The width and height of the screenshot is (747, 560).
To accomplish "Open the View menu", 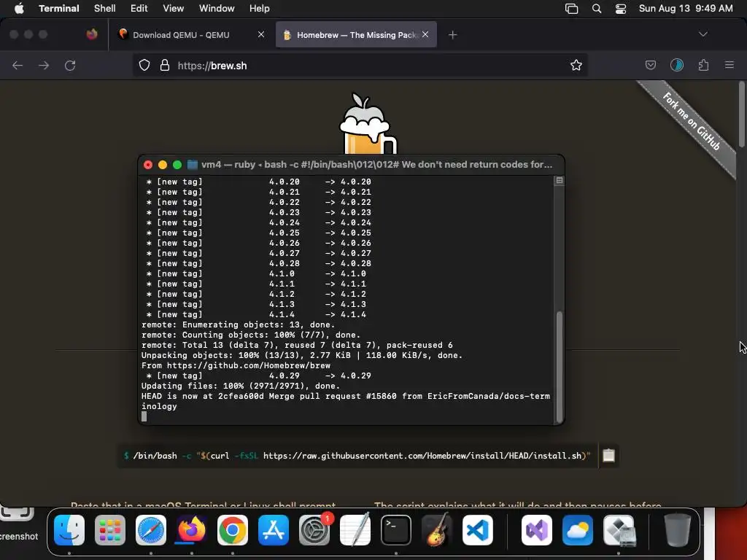I will tap(174, 9).
